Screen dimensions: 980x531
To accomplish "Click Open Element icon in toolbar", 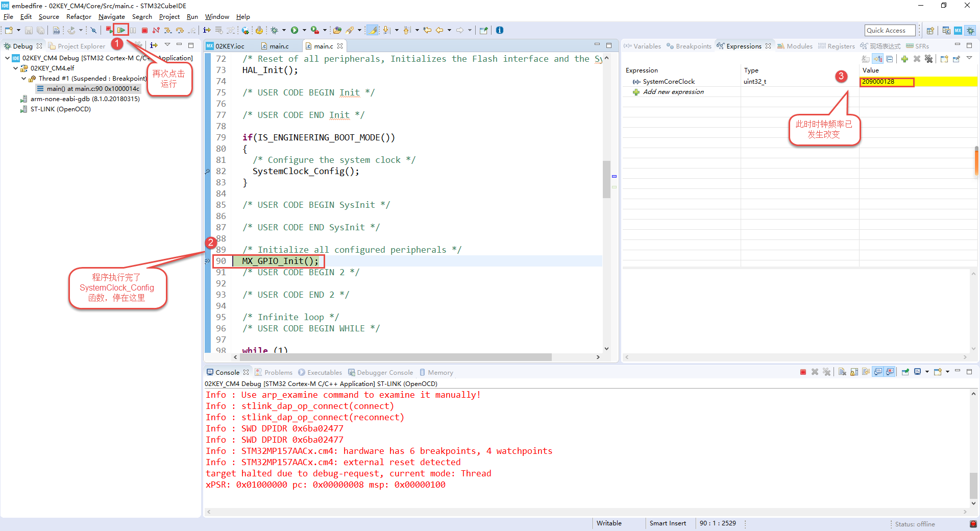I will (337, 30).
